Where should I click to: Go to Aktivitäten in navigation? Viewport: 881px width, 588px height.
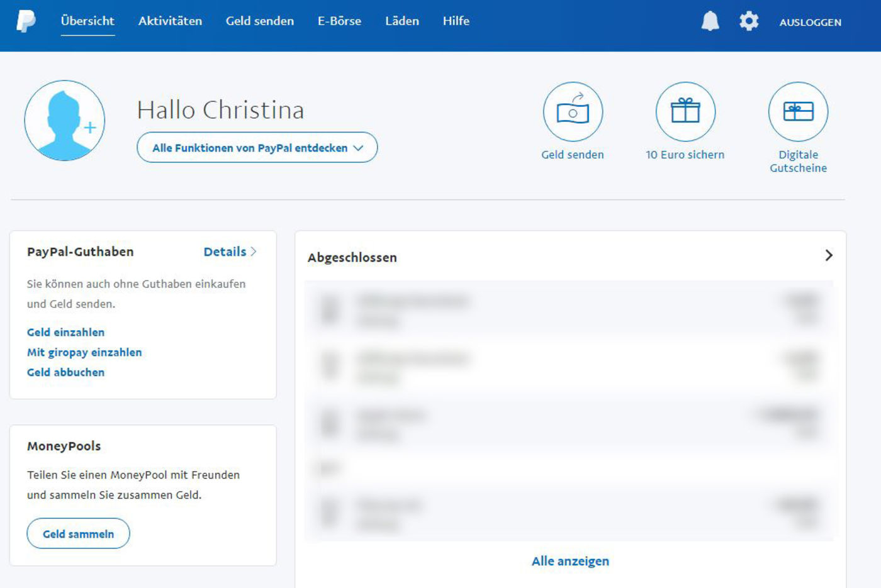click(x=170, y=21)
